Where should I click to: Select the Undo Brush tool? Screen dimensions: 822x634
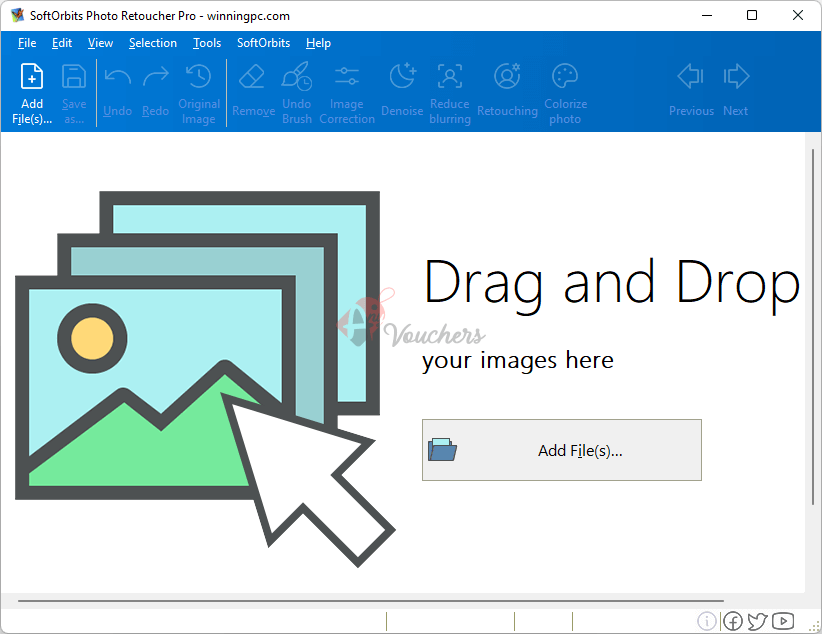[x=297, y=78]
